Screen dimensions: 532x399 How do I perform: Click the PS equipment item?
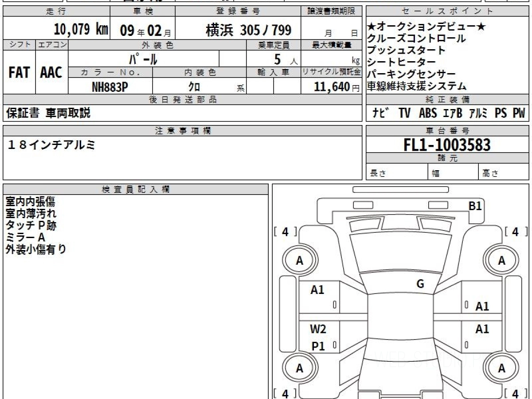[x=501, y=113]
